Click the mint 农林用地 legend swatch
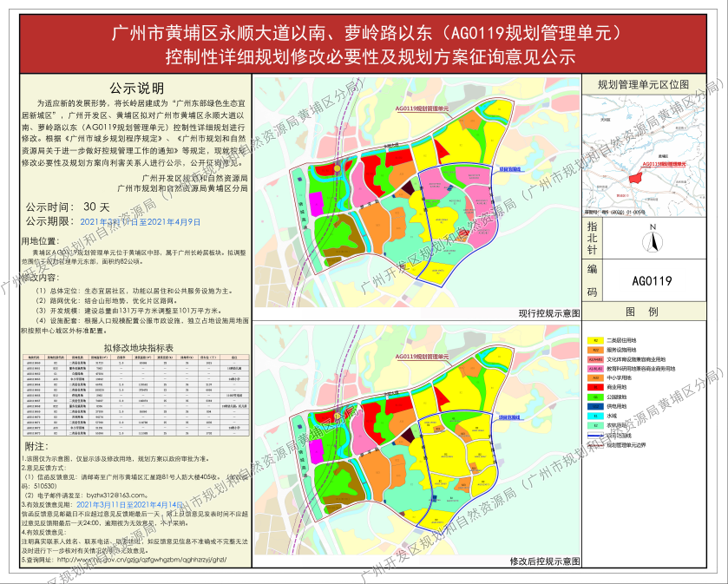 point(595,425)
